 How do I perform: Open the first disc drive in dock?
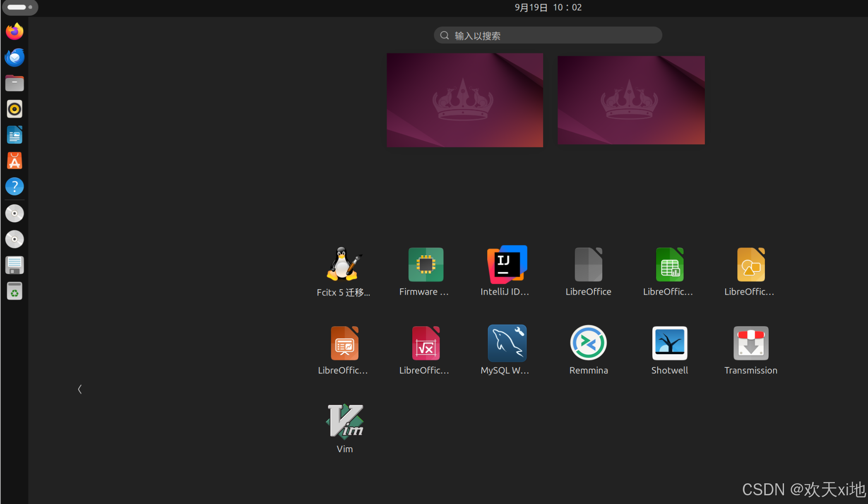point(14,214)
